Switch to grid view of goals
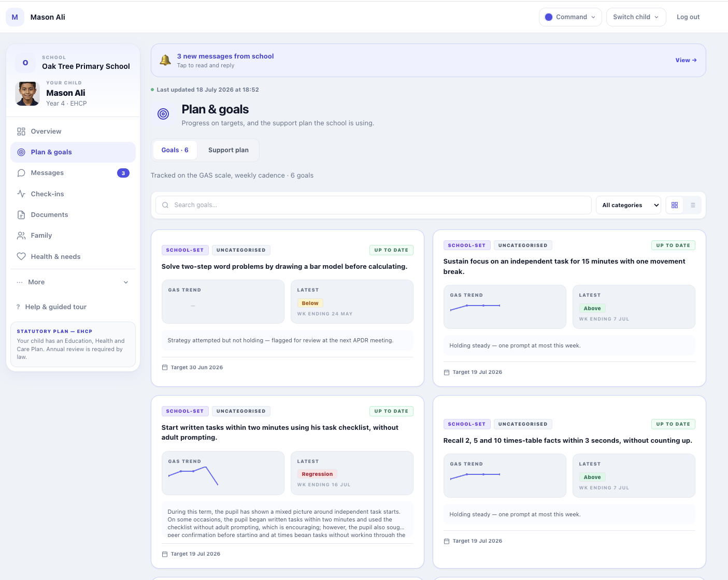This screenshot has height=580, width=728. point(675,205)
